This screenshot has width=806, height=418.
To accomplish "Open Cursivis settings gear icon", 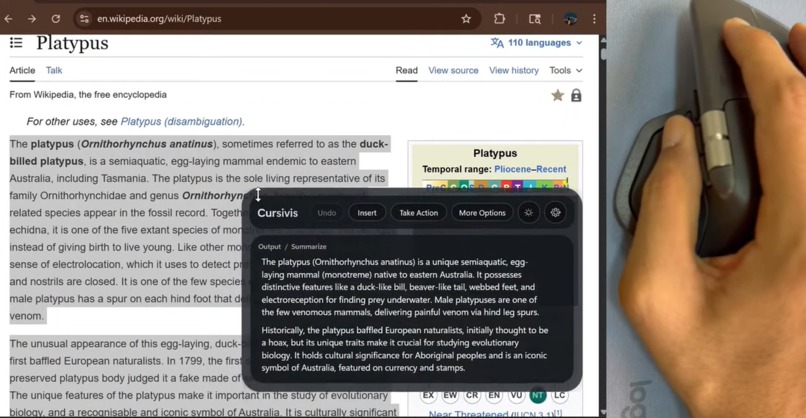I will tap(556, 212).
